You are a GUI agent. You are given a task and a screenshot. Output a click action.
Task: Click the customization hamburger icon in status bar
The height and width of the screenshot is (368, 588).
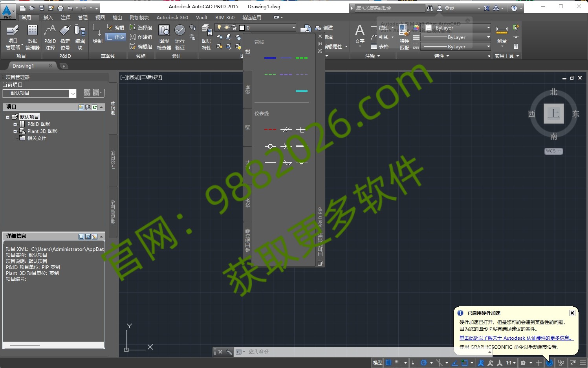click(583, 363)
